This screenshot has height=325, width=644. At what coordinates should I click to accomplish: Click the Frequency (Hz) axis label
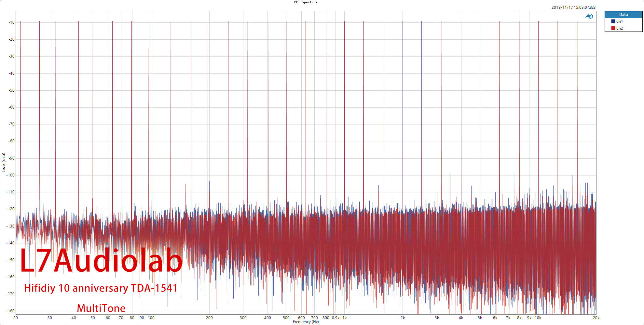[x=306, y=322]
